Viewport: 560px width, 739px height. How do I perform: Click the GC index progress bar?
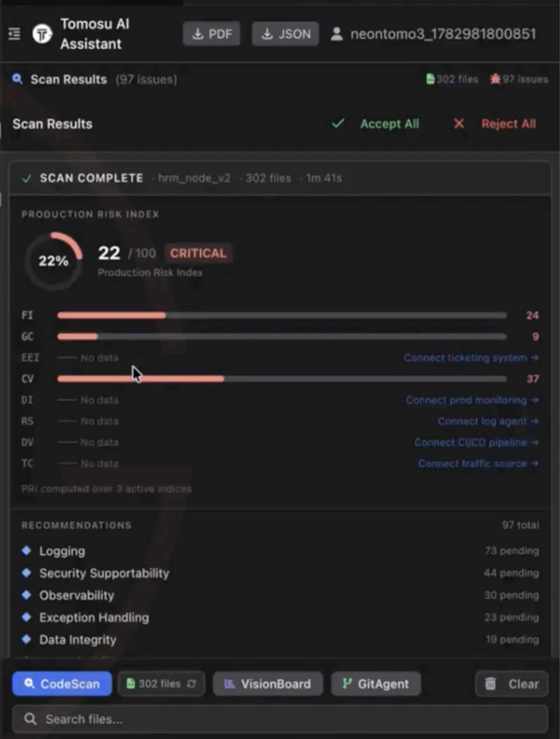[x=282, y=337]
